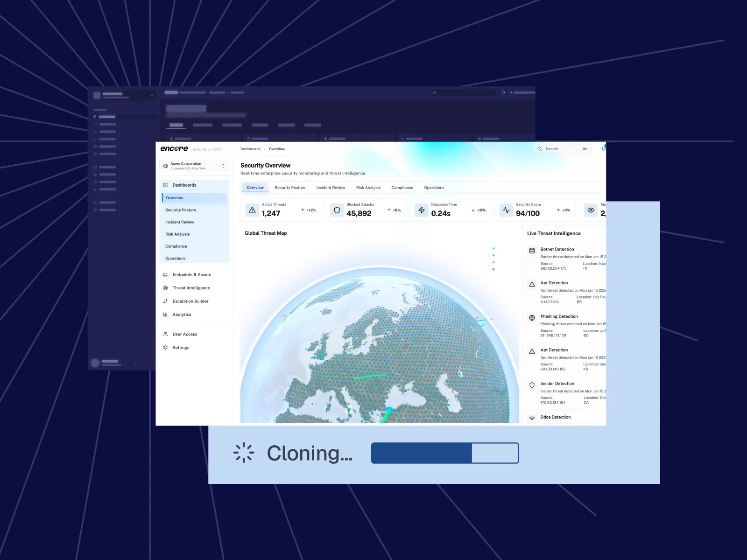
Task: Click the Endpoints & Assets laptop icon
Action: coord(165,275)
